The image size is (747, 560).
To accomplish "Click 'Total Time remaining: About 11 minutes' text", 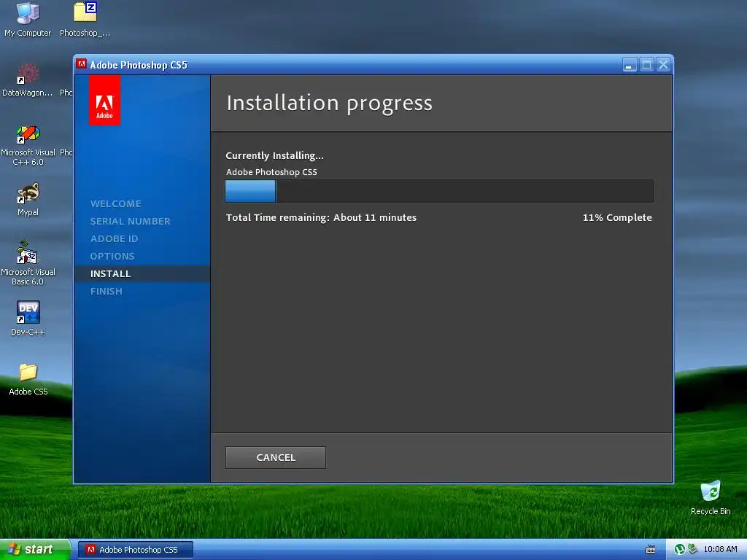I will tap(321, 217).
